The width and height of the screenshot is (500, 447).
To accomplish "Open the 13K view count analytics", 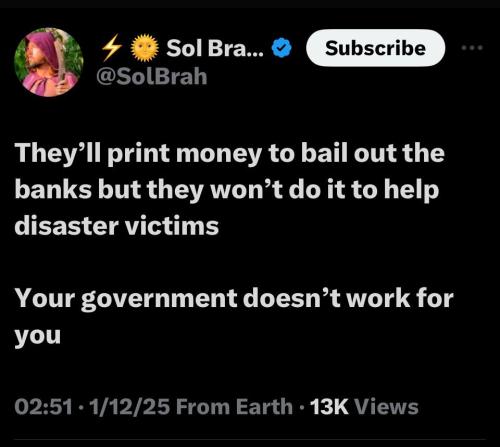I will [329, 407].
